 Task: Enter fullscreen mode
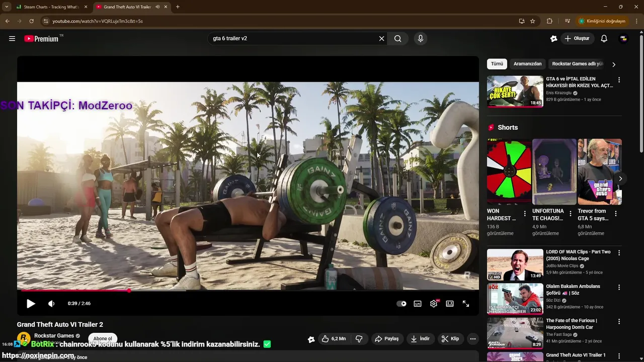coord(466,304)
